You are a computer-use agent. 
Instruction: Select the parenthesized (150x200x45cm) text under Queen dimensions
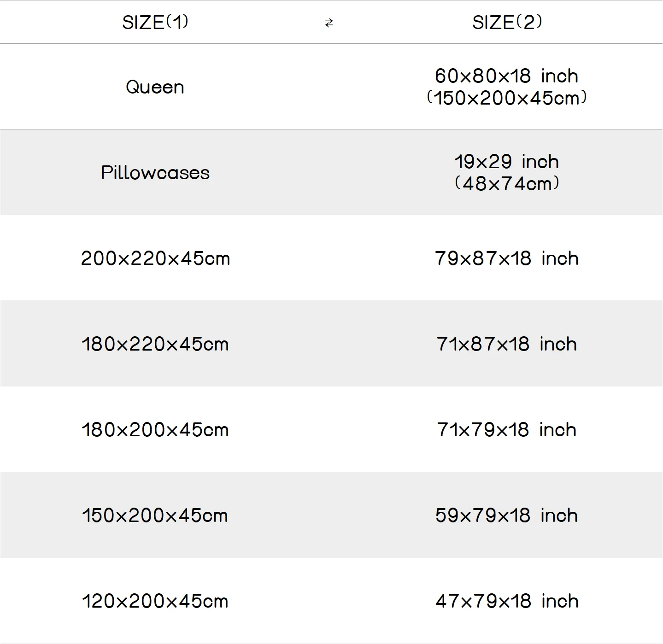point(507,98)
